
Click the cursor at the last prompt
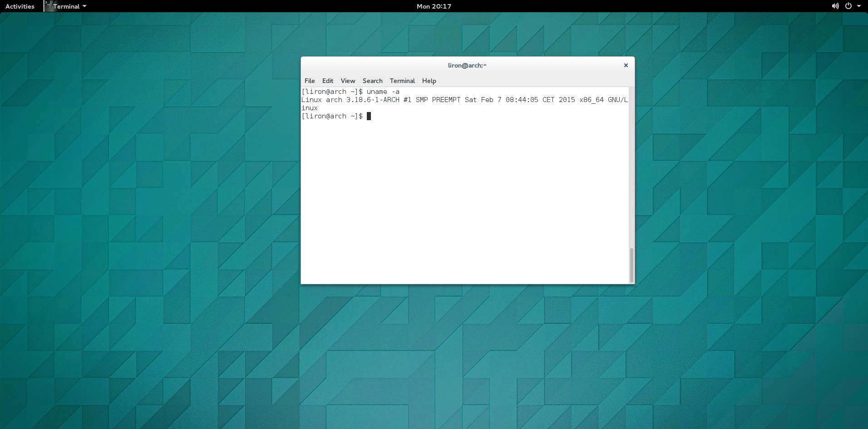(369, 116)
